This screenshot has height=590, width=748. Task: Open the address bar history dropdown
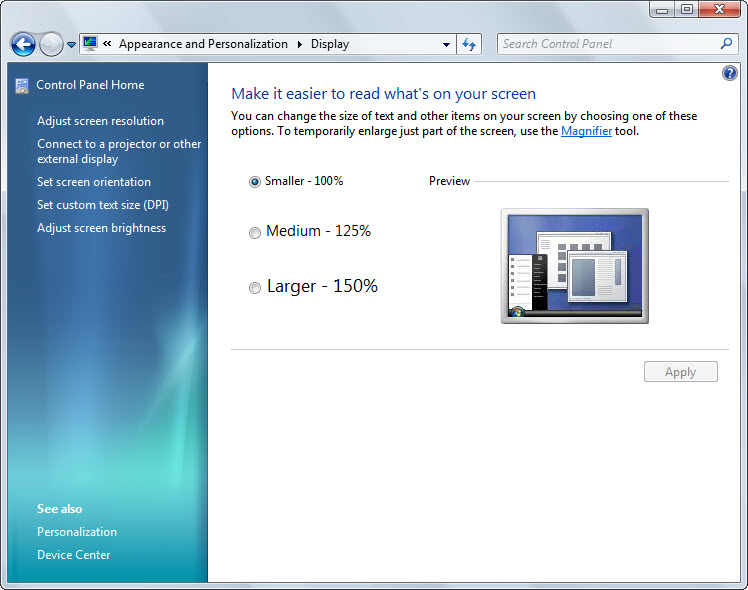pos(446,44)
